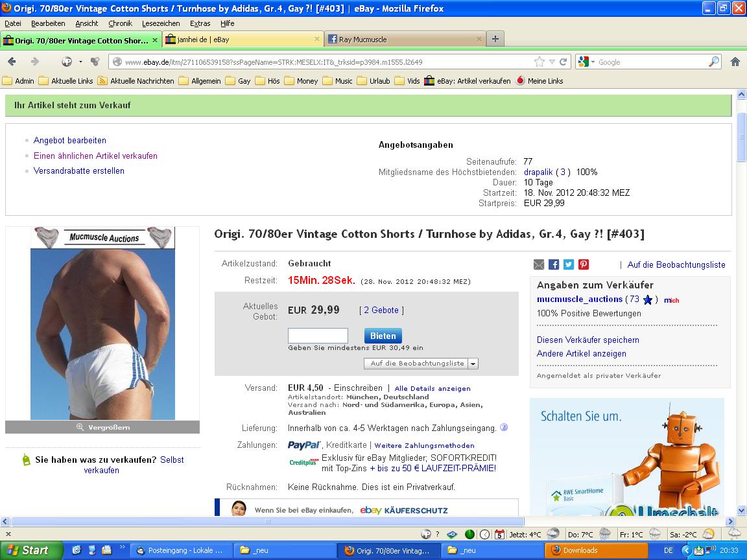Click the Windows Start button
This screenshot has height=560, width=747.
coord(30,550)
